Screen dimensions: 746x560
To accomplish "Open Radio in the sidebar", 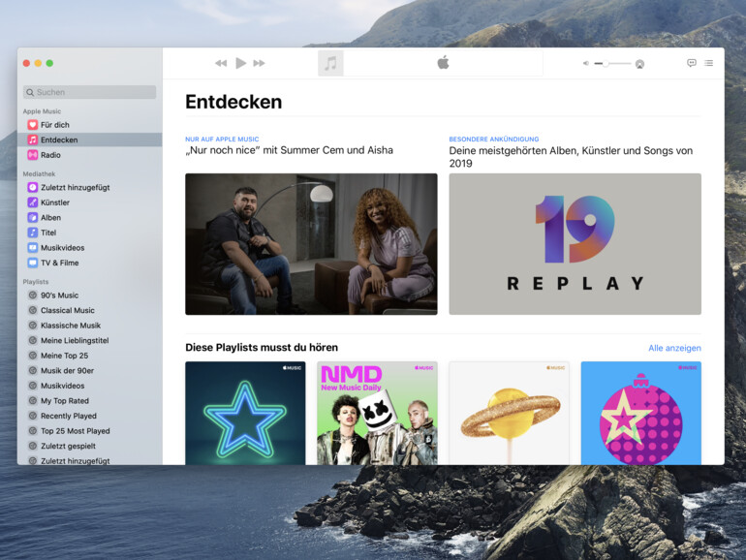I will [90, 155].
